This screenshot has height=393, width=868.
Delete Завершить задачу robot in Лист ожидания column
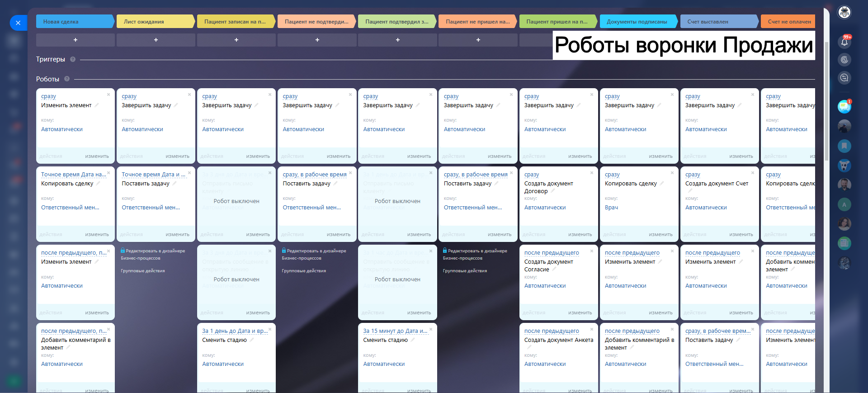point(189,95)
